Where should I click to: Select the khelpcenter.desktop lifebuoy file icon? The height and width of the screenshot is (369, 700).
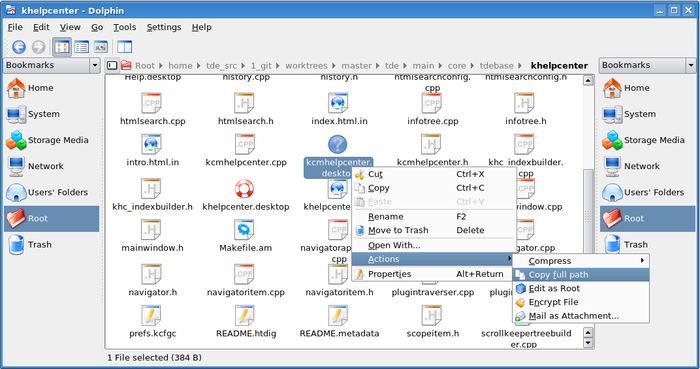[244, 189]
